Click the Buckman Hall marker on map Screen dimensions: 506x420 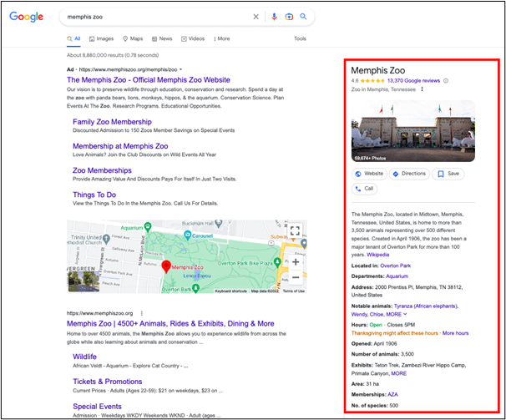pyautogui.click(x=219, y=223)
